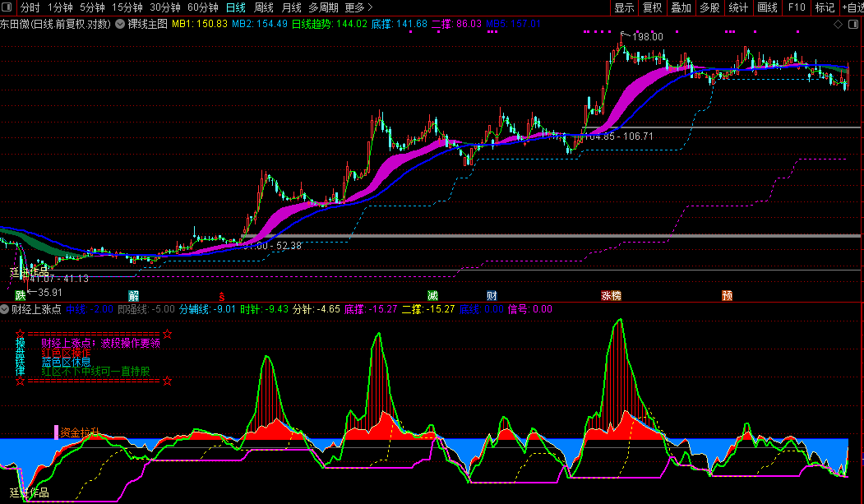Click the 信号: 0.00 value
The image size is (864, 504).
click(529, 309)
